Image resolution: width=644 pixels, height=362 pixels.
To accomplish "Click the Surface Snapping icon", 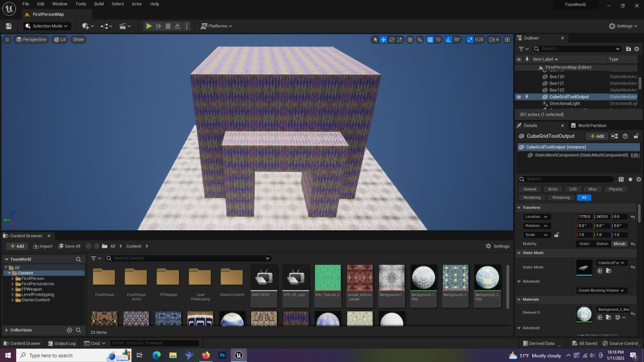I will [420, 40].
